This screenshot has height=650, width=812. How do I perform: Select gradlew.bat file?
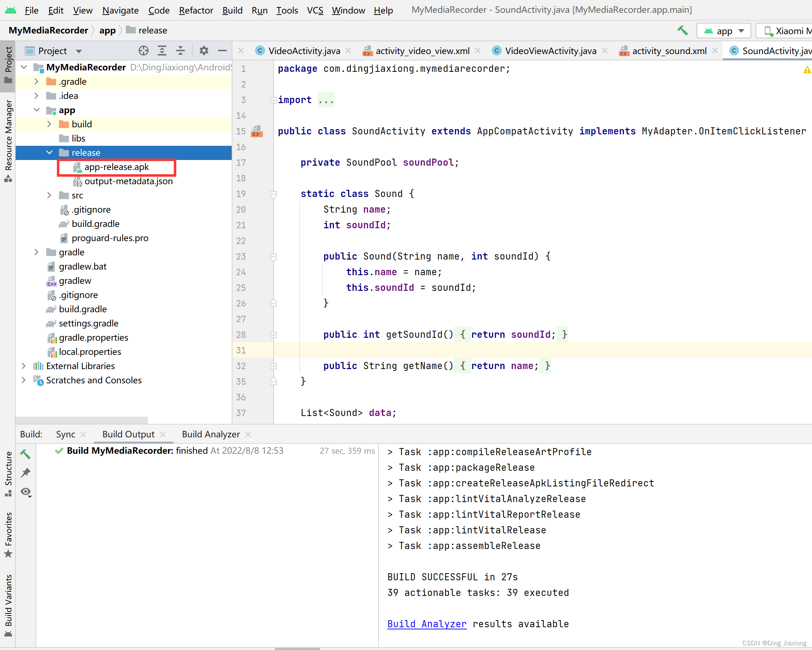[77, 266]
